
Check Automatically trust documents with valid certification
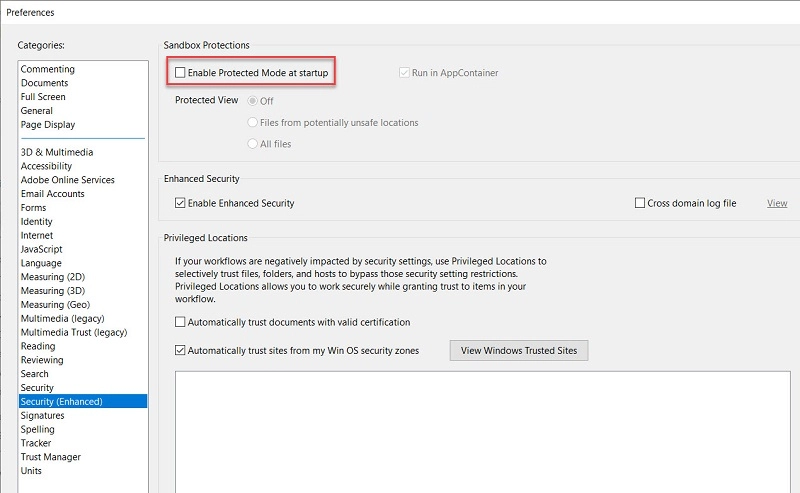coord(180,322)
